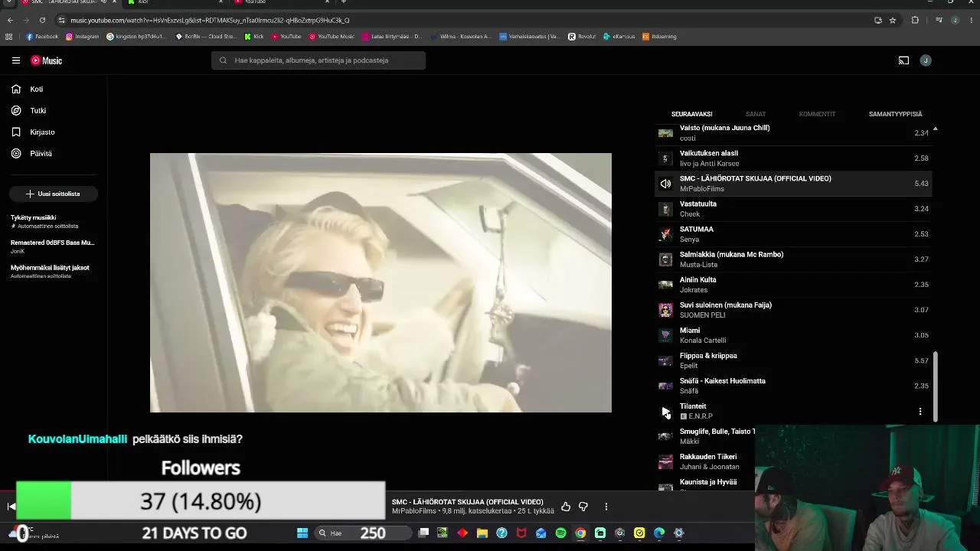
Task: Click the queue list scrollbar
Action: [935, 386]
